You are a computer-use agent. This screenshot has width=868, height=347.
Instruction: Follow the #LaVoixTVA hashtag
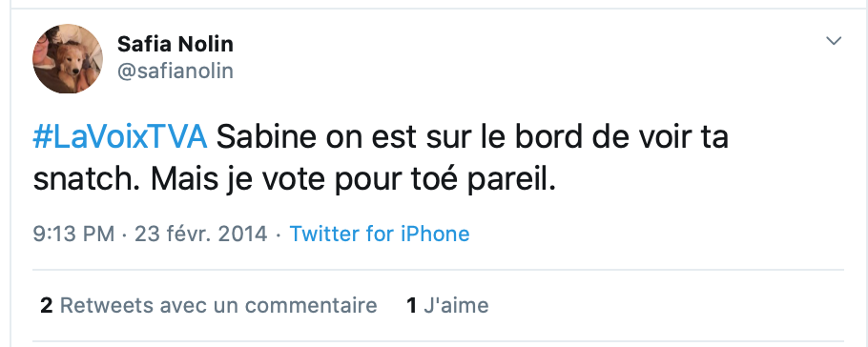point(120,138)
